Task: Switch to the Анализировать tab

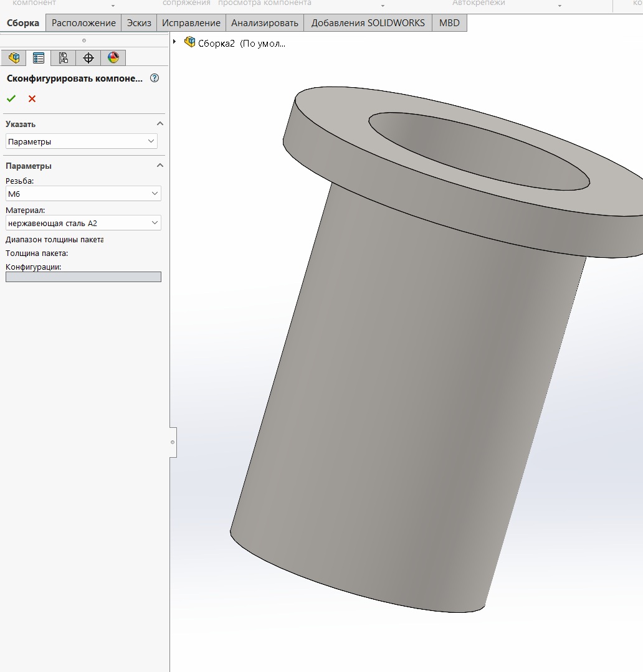Action: coord(264,22)
